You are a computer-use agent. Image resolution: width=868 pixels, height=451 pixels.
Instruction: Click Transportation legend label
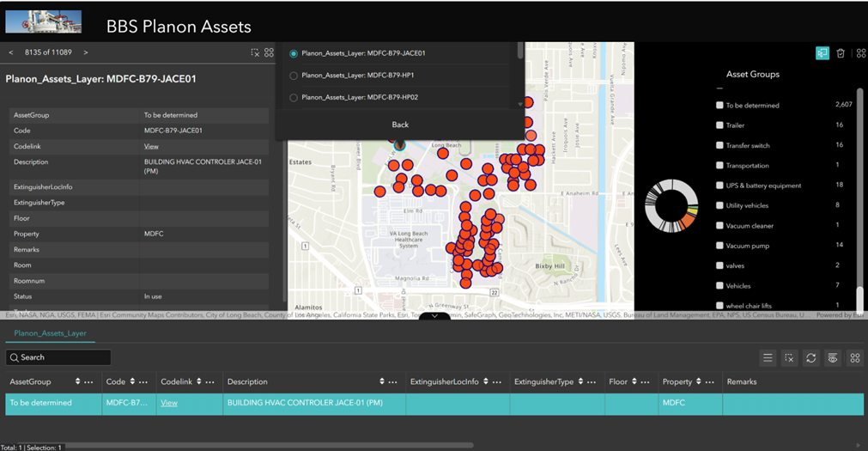(x=747, y=166)
